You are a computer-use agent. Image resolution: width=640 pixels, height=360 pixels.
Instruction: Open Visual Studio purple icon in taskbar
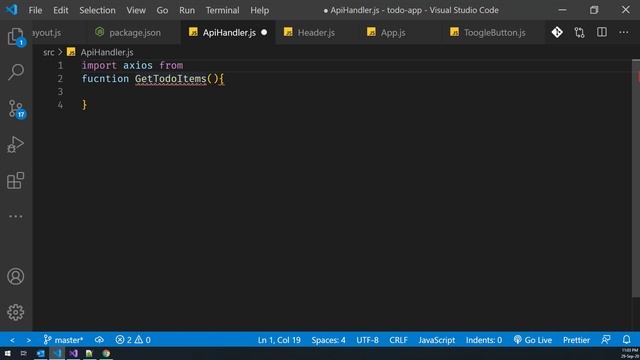(x=73, y=353)
